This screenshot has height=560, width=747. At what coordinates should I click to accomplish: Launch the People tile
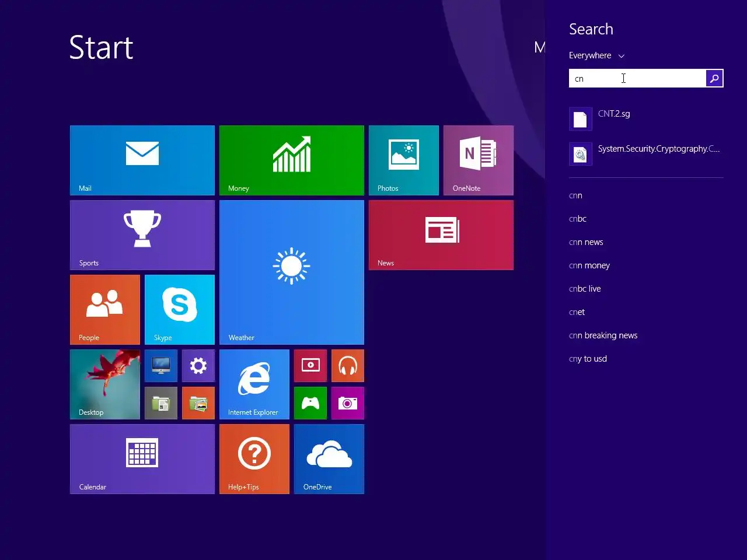pyautogui.click(x=105, y=310)
